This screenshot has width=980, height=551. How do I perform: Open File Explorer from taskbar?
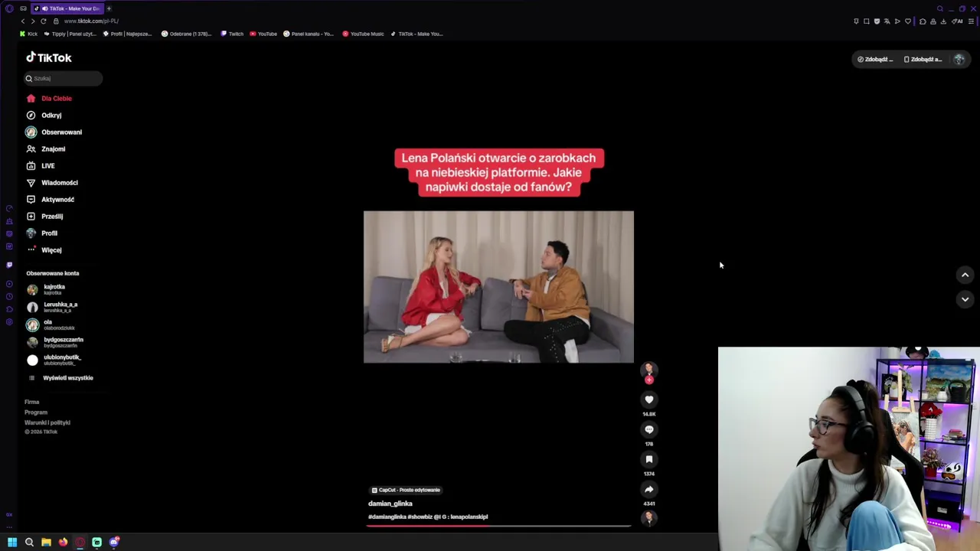coord(46,542)
